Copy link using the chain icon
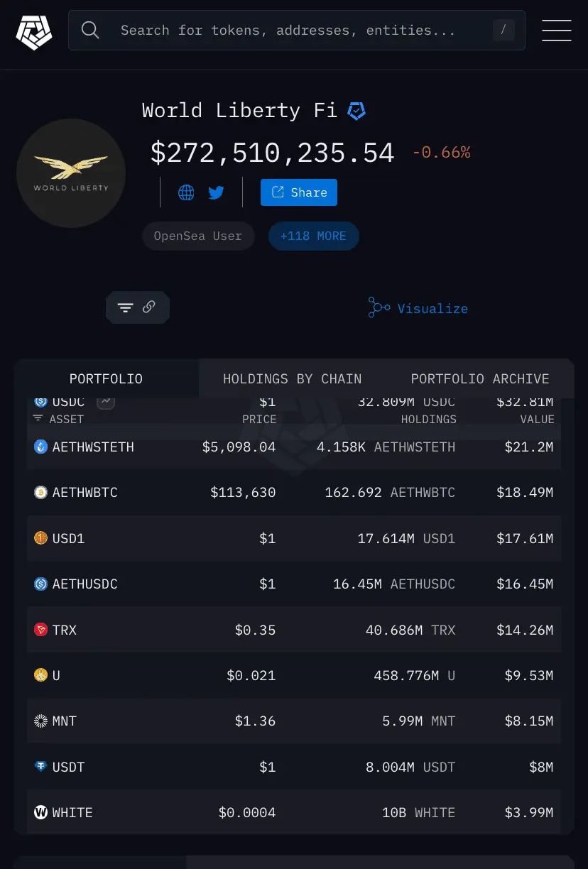Image resolution: width=588 pixels, height=869 pixels. click(148, 307)
